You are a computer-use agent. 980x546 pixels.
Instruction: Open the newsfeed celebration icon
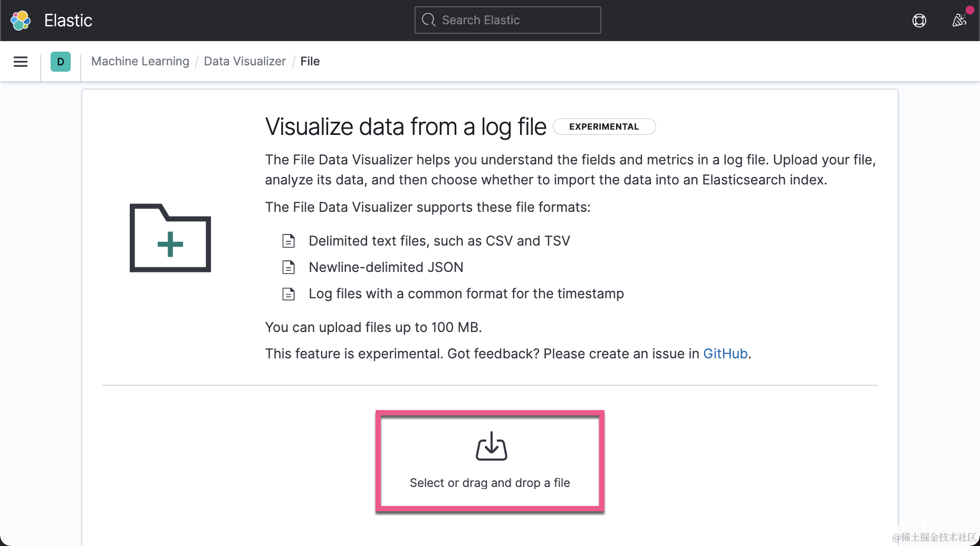click(959, 21)
